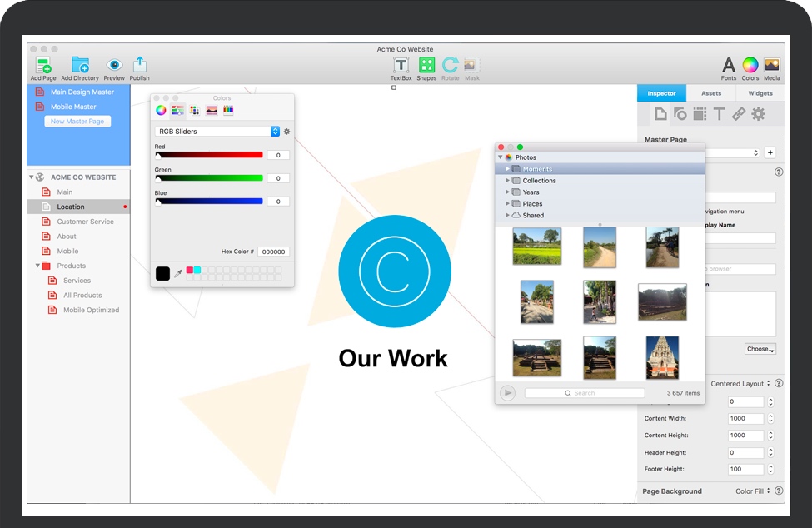The image size is (812, 528).
Task: Click the Add Page toolbar icon
Action: click(43, 66)
